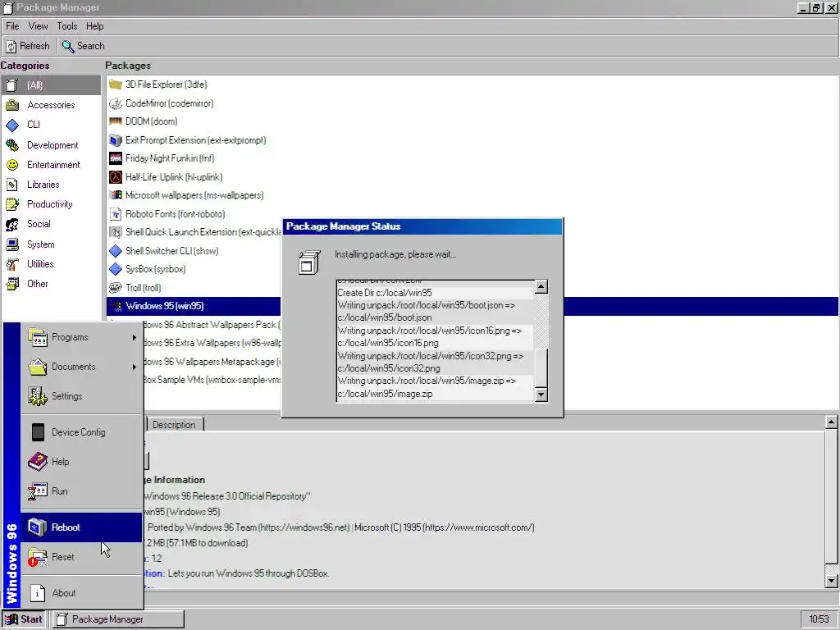Click the Exit Prompt Extension icon
840x630 pixels.
pyautogui.click(x=115, y=140)
